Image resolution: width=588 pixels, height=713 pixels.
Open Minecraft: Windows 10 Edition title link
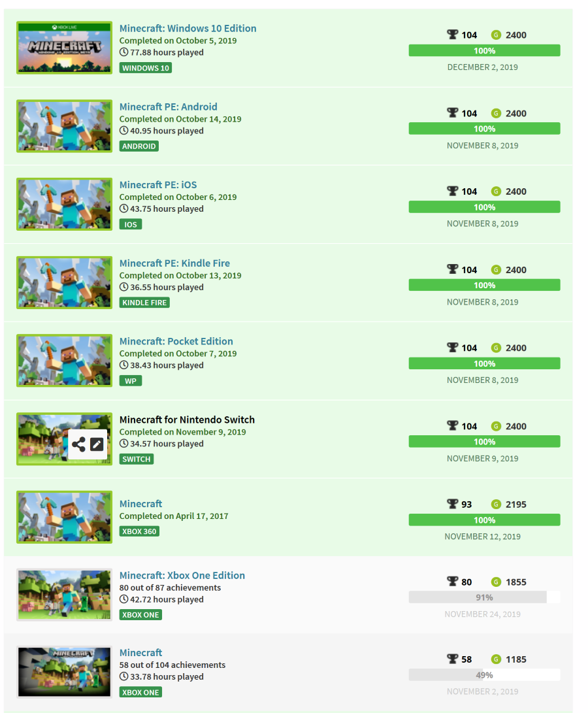pos(188,28)
